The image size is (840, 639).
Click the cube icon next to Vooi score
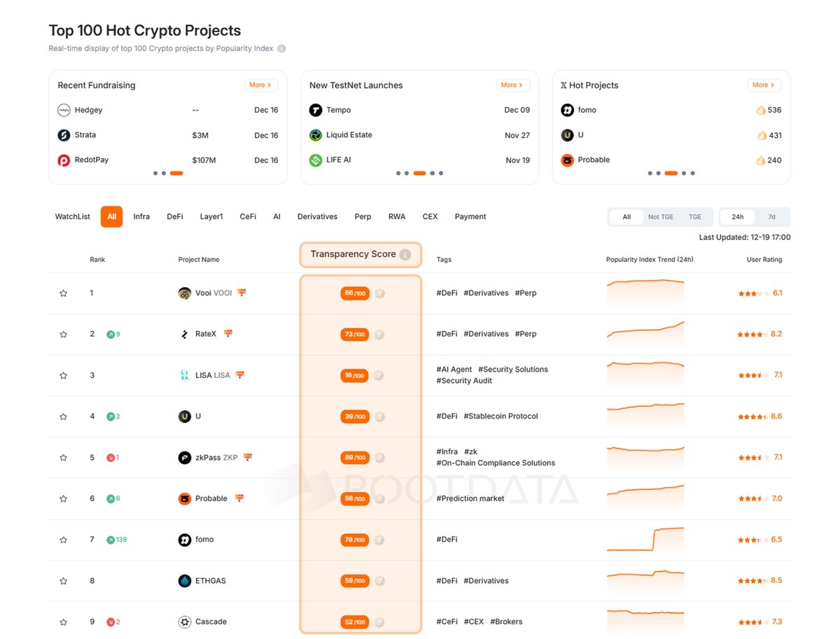[379, 293]
